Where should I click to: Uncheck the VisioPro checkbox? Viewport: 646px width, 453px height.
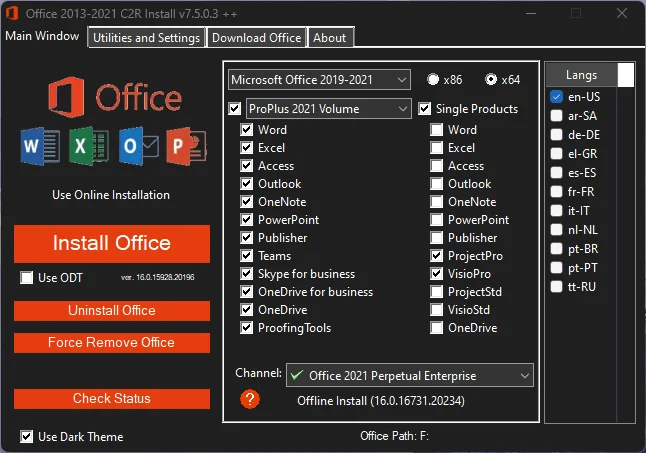pyautogui.click(x=437, y=274)
